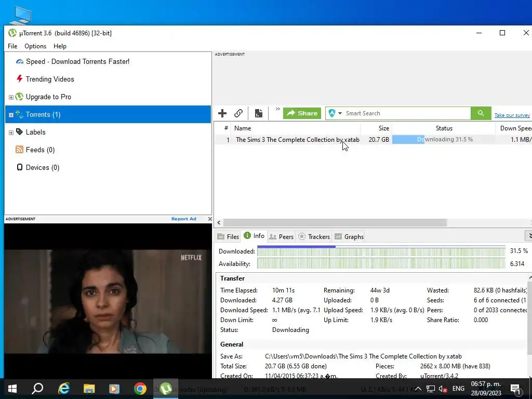Click the uTorrent taskbar icon

[x=166, y=389]
